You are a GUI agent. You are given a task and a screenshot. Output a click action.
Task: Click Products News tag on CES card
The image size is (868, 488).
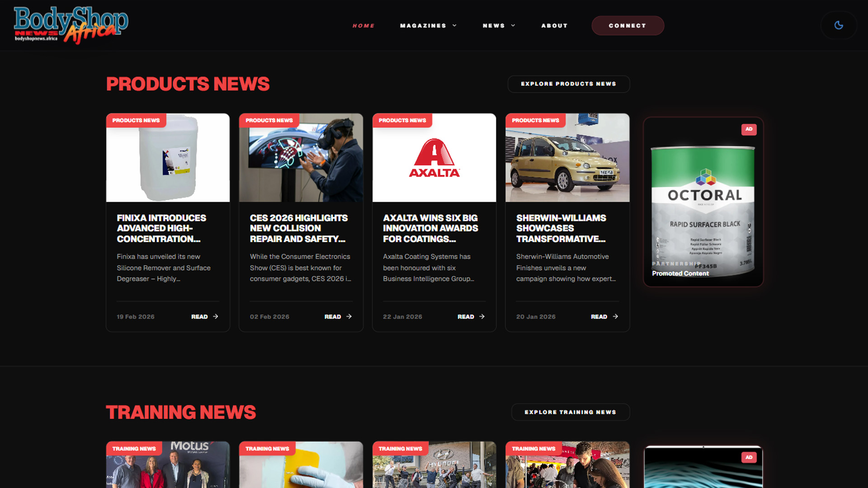(x=269, y=120)
